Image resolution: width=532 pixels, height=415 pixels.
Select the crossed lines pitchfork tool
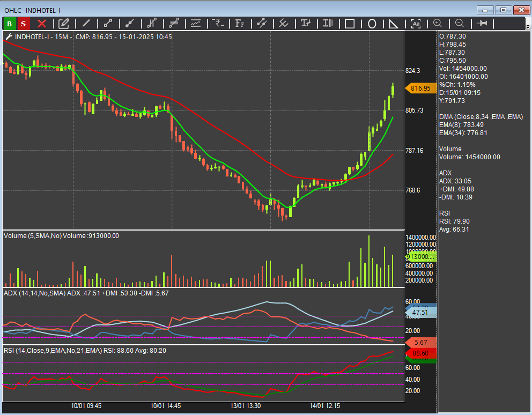click(x=284, y=23)
